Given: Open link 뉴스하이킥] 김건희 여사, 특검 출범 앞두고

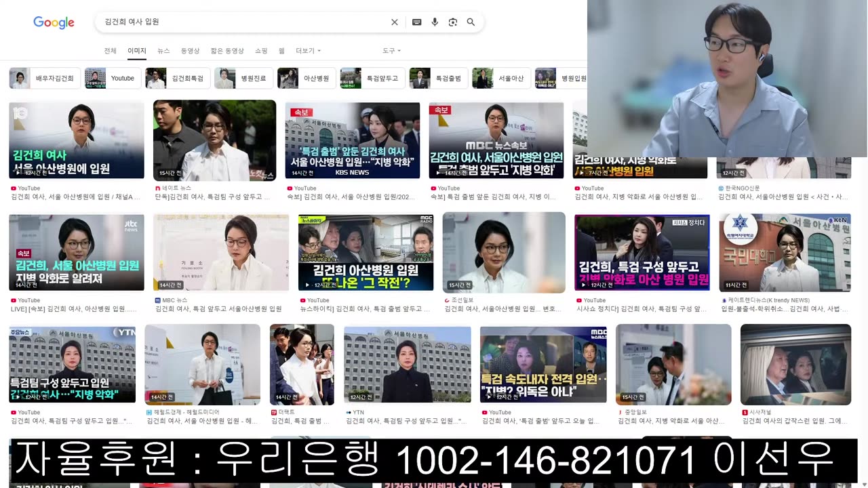Looking at the screenshot, I should coord(366,309).
